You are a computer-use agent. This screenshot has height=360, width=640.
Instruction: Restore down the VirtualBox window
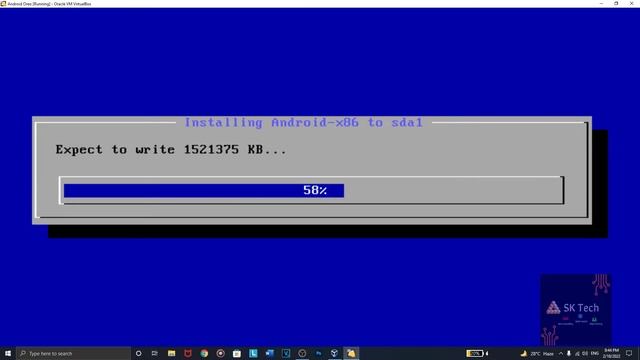tap(616, 4)
